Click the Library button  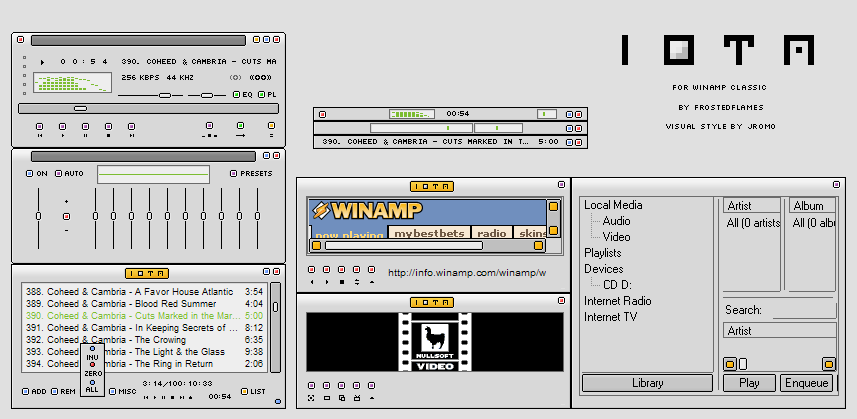click(x=647, y=383)
